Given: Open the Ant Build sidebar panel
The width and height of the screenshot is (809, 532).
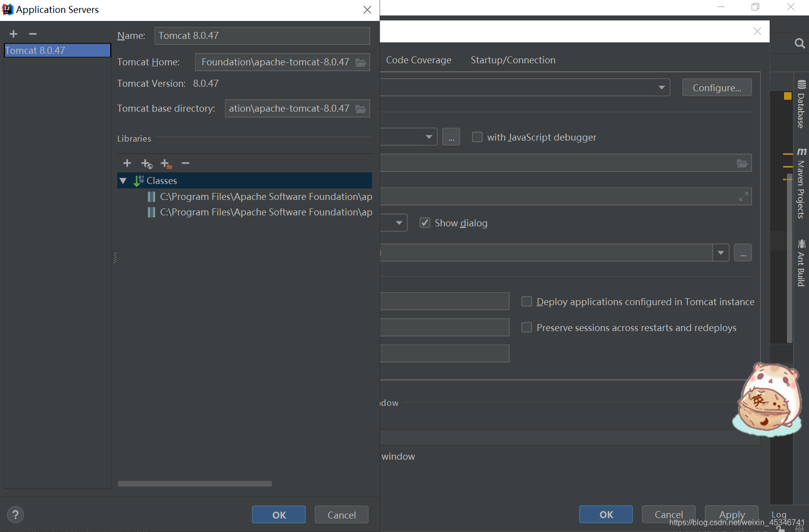Looking at the screenshot, I should (x=801, y=263).
